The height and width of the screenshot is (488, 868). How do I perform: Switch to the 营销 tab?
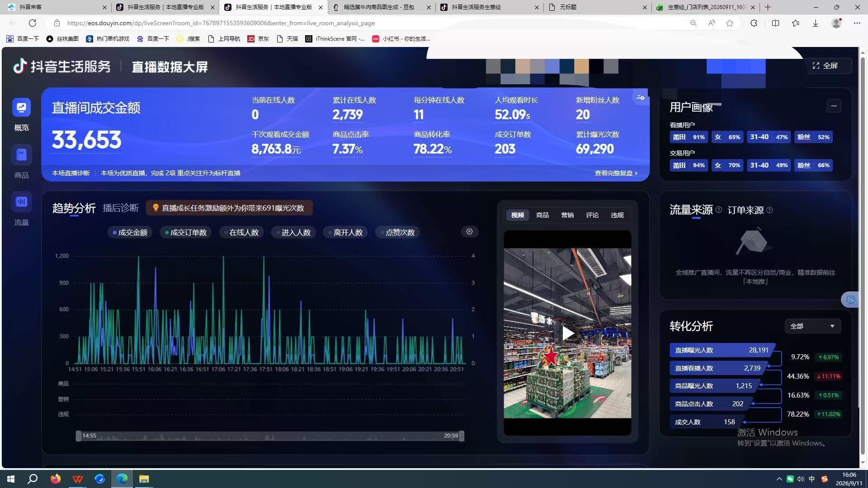(567, 215)
